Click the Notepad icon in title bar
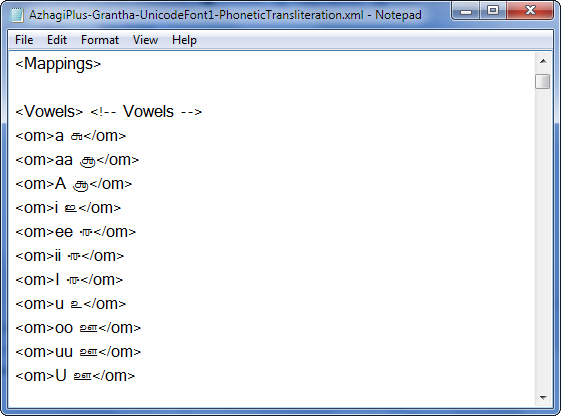The image size is (561, 416). (17, 15)
